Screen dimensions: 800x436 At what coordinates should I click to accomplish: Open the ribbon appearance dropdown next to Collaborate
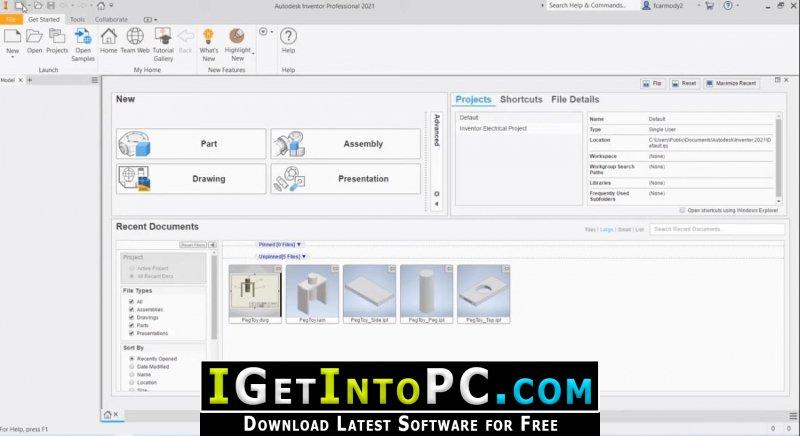point(151,19)
